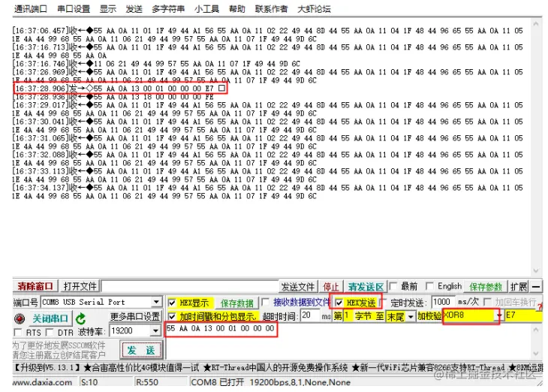Click the 清除窗口 button
This screenshot has height=392, width=548.
pyautogui.click(x=35, y=286)
